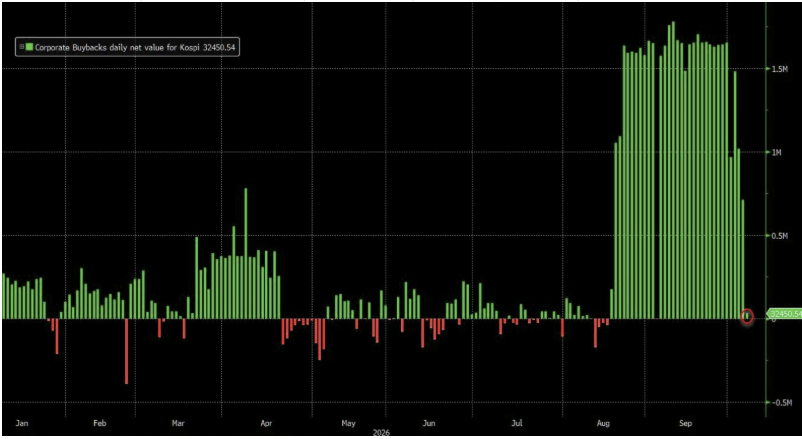The image size is (802, 439).
Task: Expand the legend box toggle icon
Action: pos(21,47)
